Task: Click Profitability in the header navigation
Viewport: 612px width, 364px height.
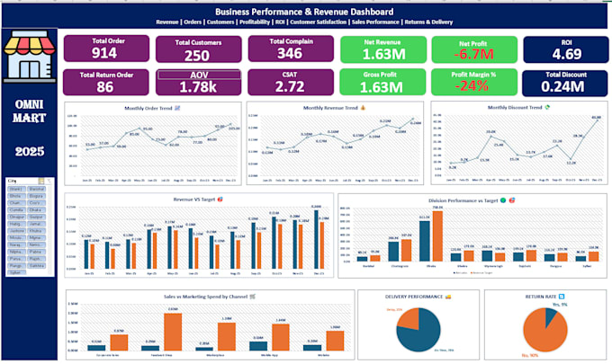Action: pyautogui.click(x=255, y=22)
